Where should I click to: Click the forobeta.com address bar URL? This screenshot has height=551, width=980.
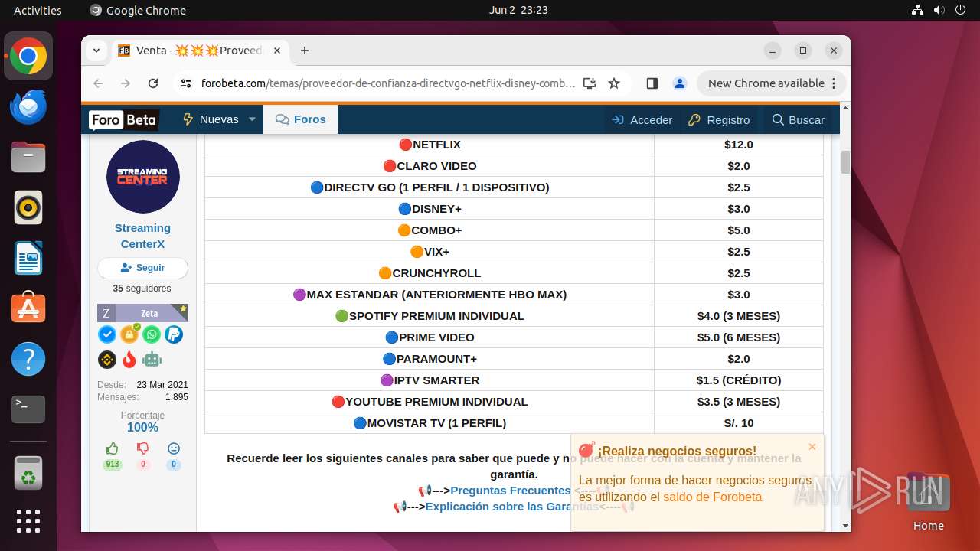(x=388, y=83)
